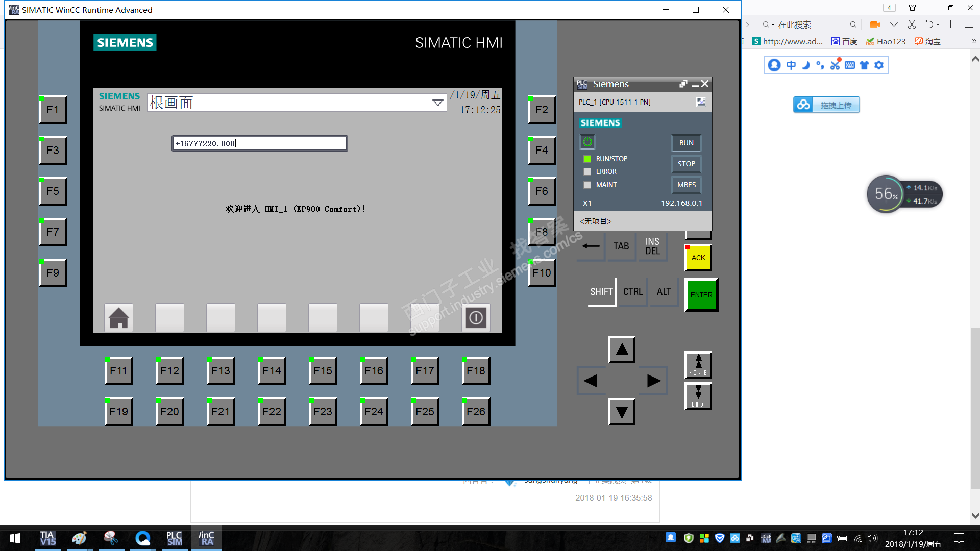Open TIA Portal V15 from taskbar
980x551 pixels.
tap(48, 539)
